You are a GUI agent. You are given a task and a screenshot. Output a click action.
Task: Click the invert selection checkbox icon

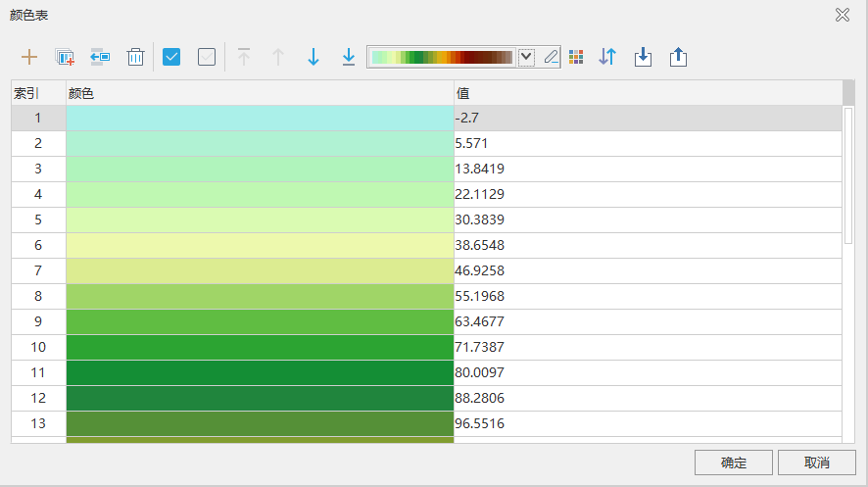pos(207,57)
